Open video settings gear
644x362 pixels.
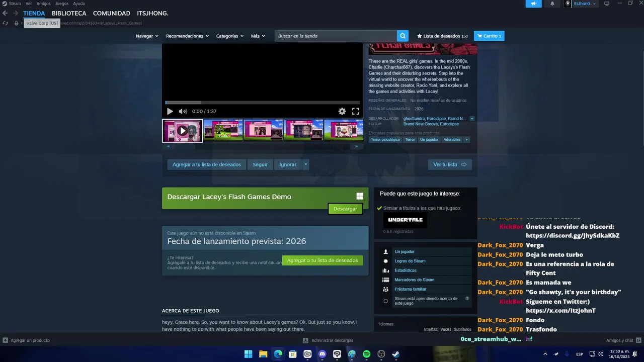point(342,111)
